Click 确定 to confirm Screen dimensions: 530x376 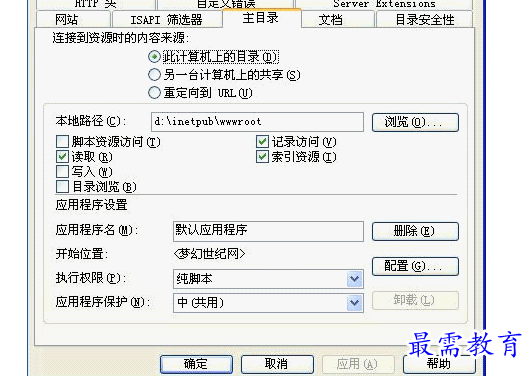tap(196, 364)
